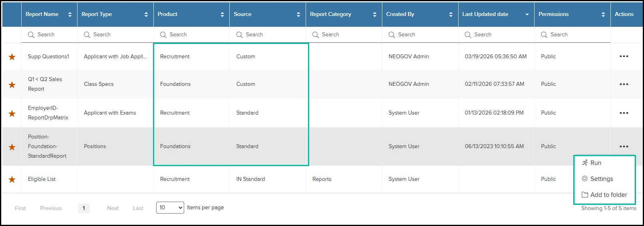
Task: Click magnifier icon in Report Category search
Action: point(315,35)
